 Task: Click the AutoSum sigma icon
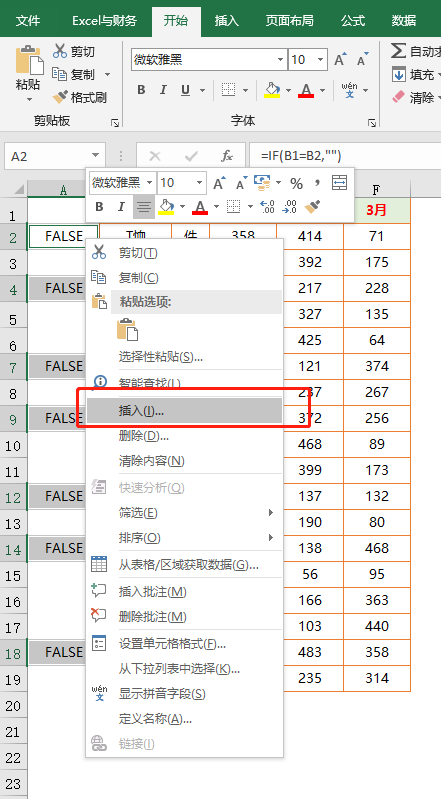[398, 50]
